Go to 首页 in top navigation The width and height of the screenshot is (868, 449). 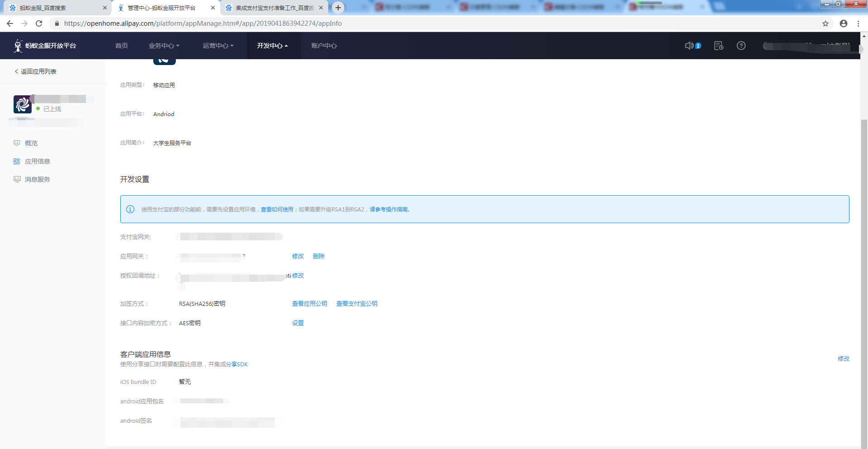coord(122,46)
